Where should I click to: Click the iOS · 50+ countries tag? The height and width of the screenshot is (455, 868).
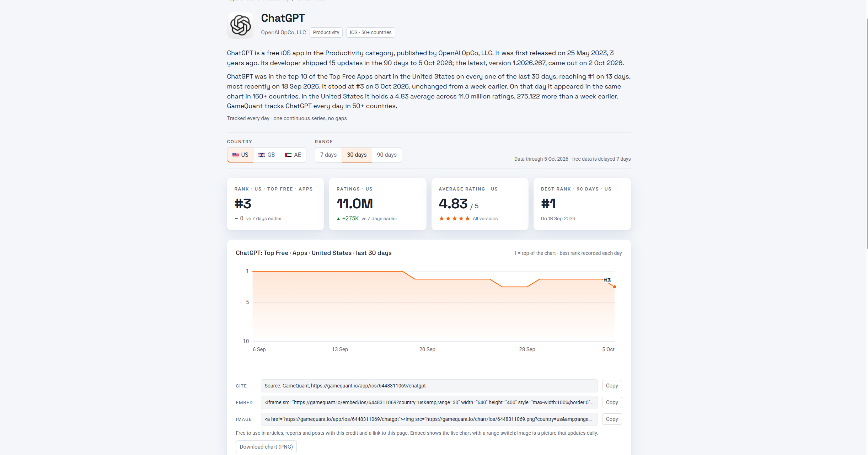click(x=370, y=32)
